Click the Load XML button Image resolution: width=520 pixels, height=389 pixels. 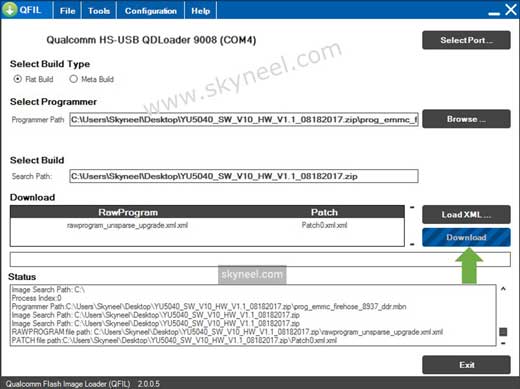[x=466, y=214]
